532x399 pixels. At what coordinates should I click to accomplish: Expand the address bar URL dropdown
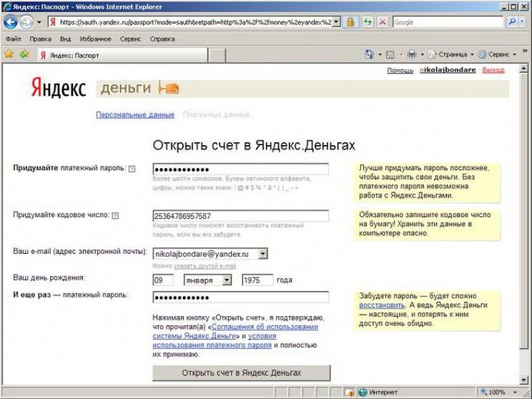click(x=336, y=22)
